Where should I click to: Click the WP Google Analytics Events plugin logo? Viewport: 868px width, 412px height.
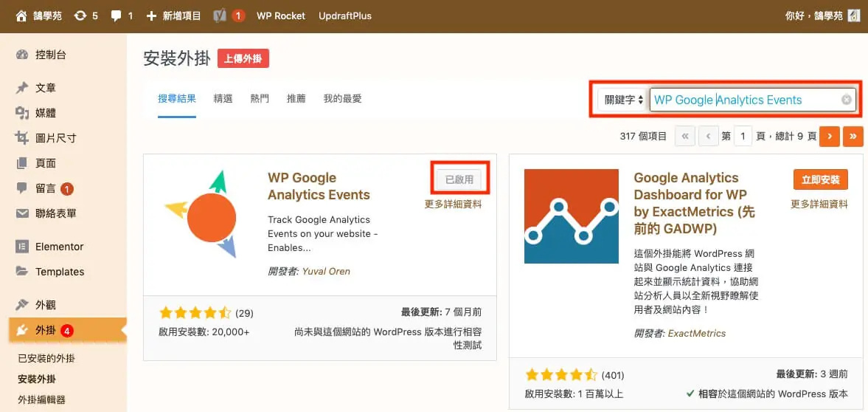(x=201, y=215)
